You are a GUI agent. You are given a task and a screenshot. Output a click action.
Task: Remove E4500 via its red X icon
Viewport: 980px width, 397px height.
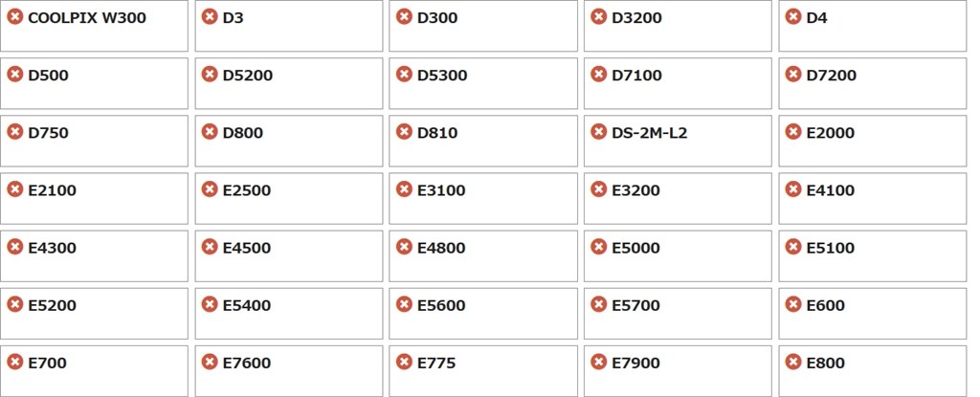[209, 247]
